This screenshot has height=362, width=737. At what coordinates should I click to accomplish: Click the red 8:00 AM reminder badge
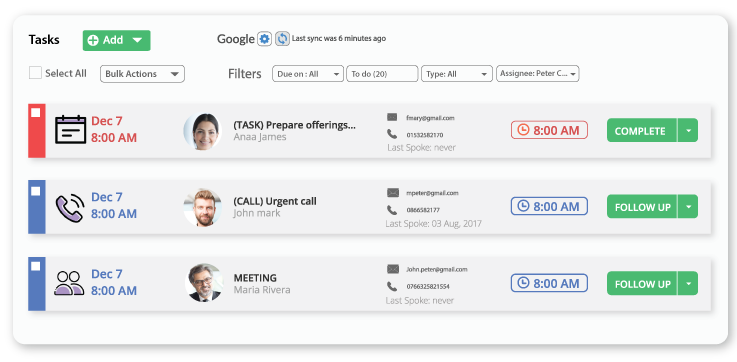pos(549,130)
